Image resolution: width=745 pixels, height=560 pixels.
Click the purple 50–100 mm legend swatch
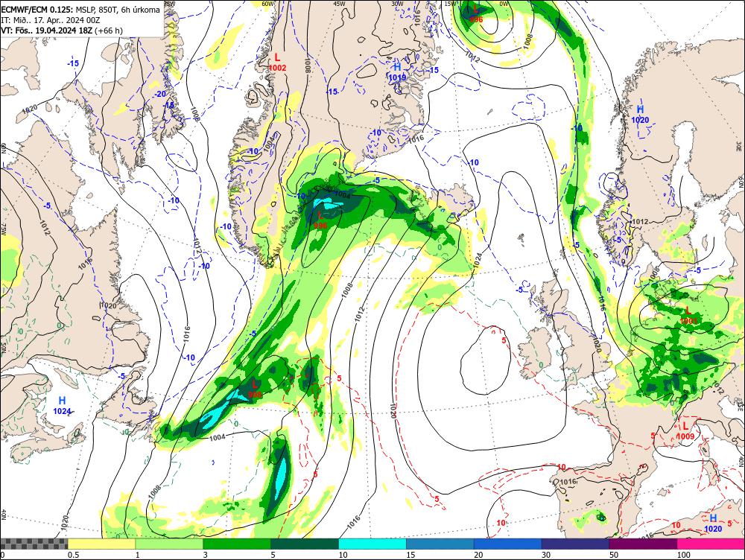(x=643, y=544)
